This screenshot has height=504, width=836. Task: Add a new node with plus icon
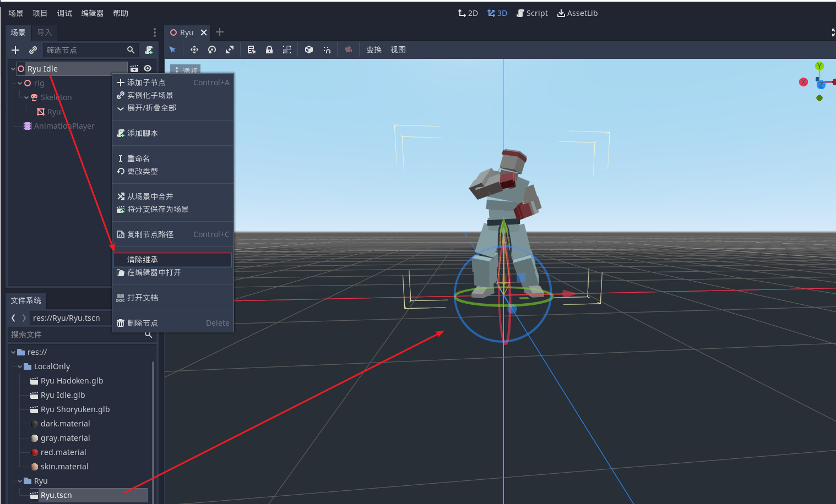point(15,50)
